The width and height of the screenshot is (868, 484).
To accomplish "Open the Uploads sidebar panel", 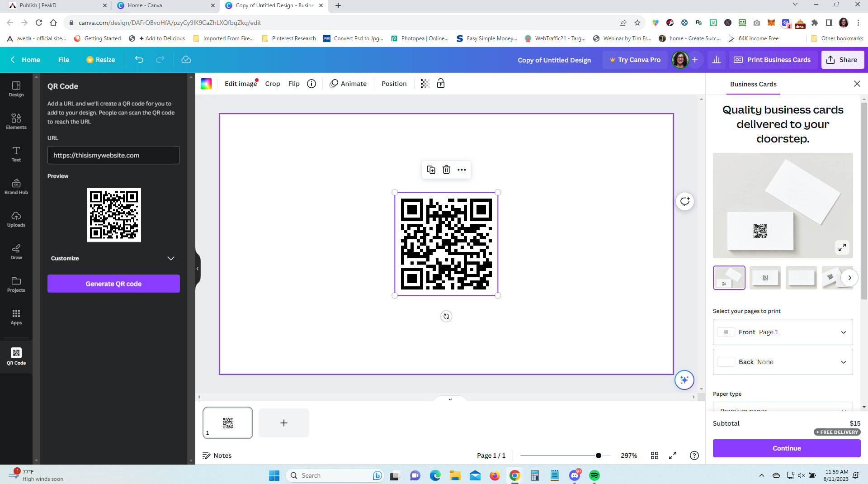I will click(16, 219).
